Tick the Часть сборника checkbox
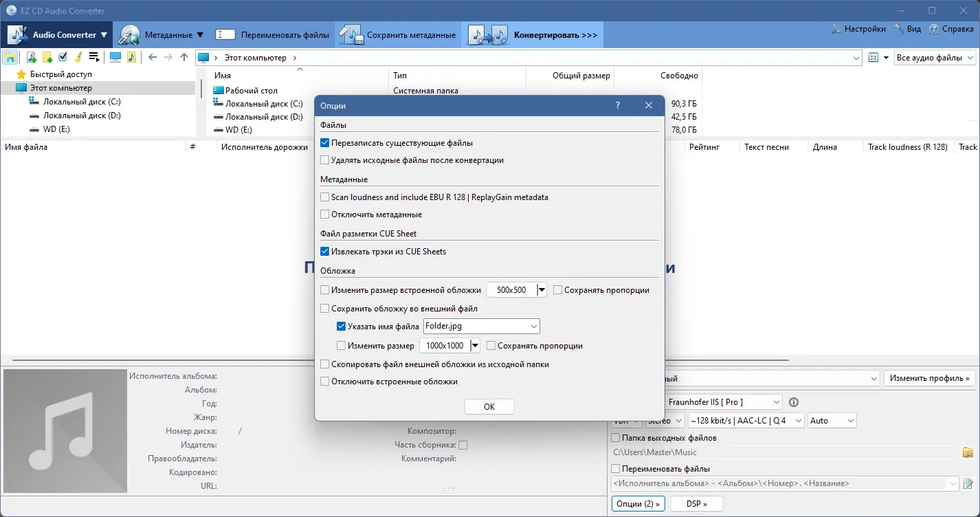Screen dimensions: 980x517 463,445
